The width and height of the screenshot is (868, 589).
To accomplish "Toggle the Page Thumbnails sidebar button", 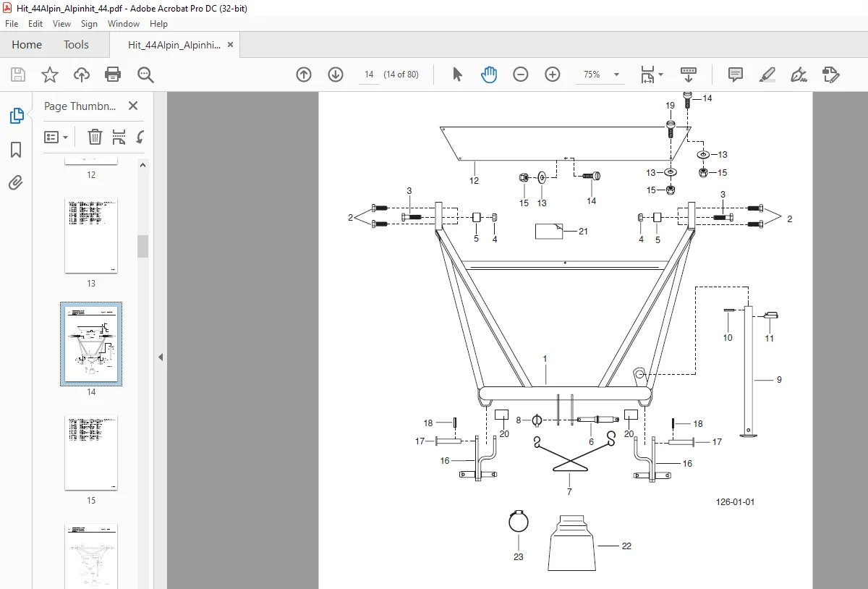I will (x=16, y=116).
